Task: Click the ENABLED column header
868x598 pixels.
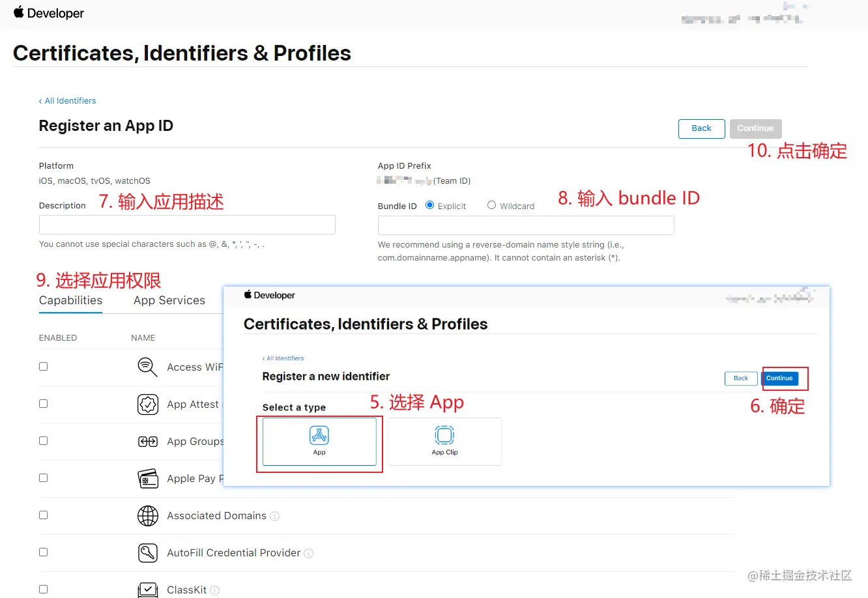Action: tap(58, 338)
